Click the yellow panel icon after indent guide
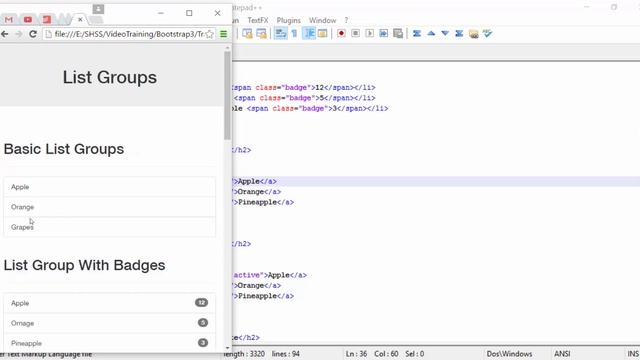The height and width of the screenshot is (360, 640). 322,33
